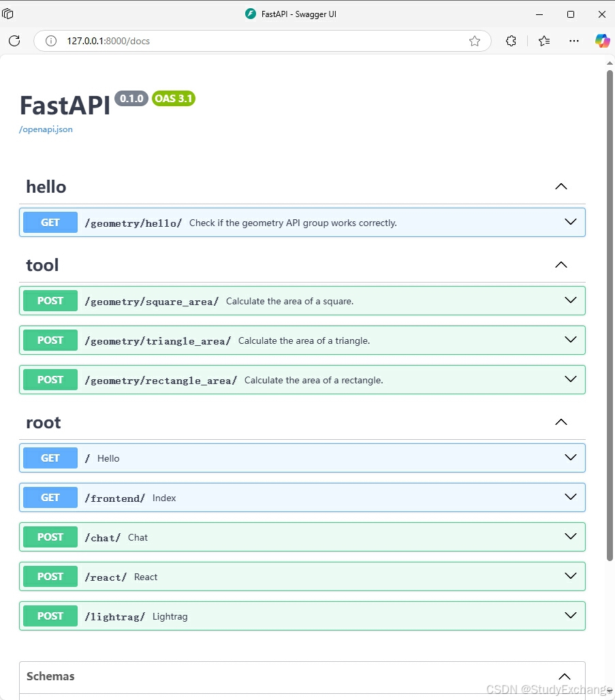Collapse the Schemas section chevron
The width and height of the screenshot is (615, 700).
(565, 677)
